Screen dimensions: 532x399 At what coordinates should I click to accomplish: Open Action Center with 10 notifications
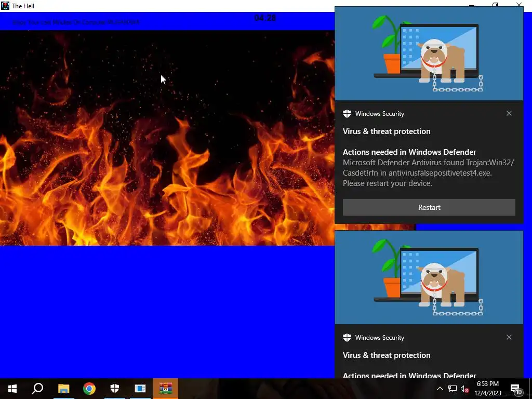[x=516, y=389]
